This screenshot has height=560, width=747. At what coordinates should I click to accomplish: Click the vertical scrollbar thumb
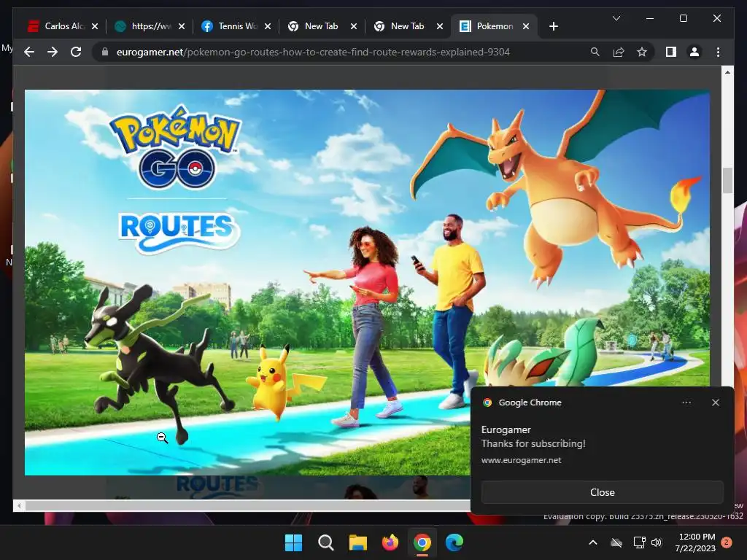[727, 181]
